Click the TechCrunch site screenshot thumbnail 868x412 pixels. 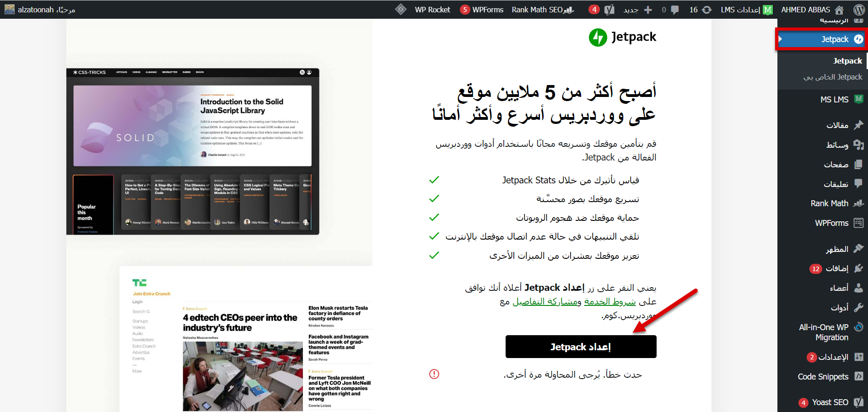click(x=246, y=339)
